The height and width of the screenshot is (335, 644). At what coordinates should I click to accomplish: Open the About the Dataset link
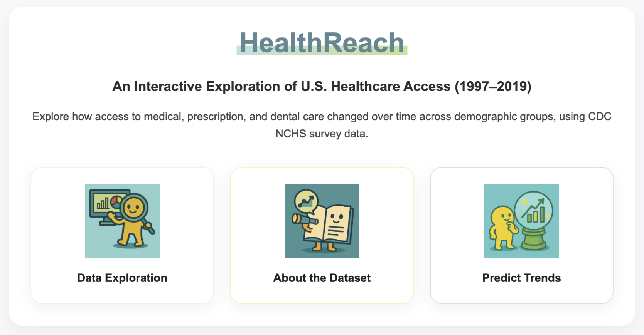322,278
